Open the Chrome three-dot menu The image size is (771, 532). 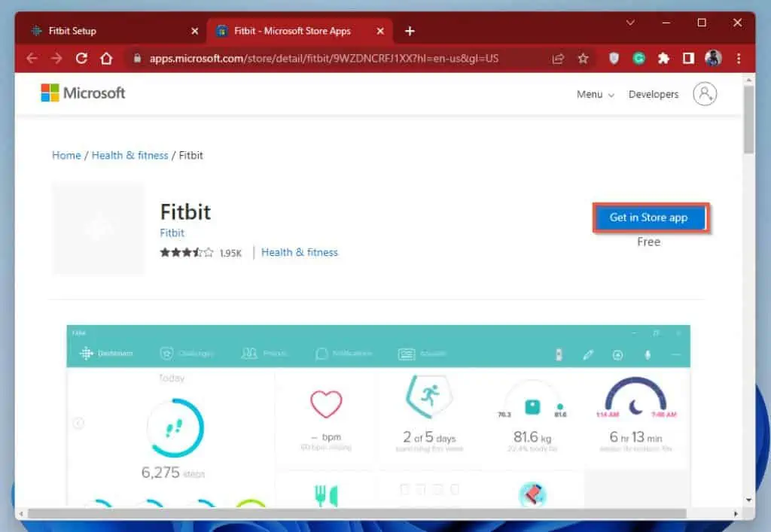point(739,59)
